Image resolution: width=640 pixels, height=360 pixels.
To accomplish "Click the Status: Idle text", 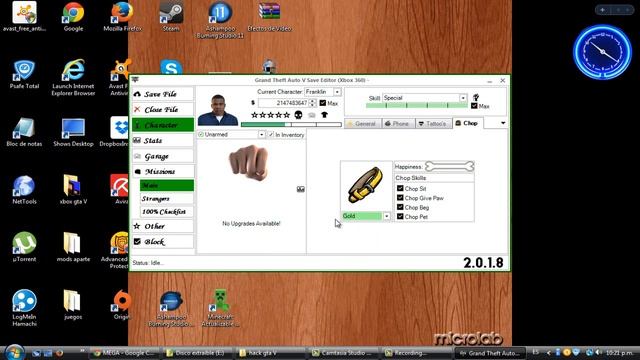I will tap(148, 263).
